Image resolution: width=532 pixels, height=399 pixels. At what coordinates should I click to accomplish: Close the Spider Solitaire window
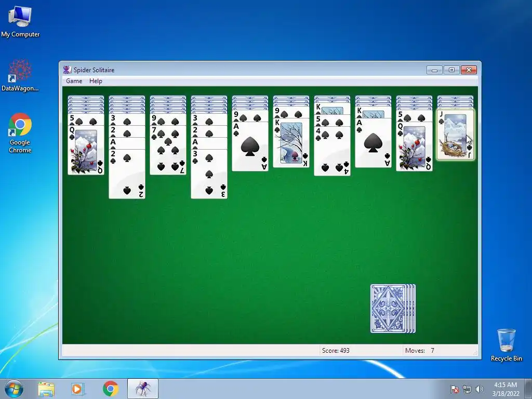469,70
